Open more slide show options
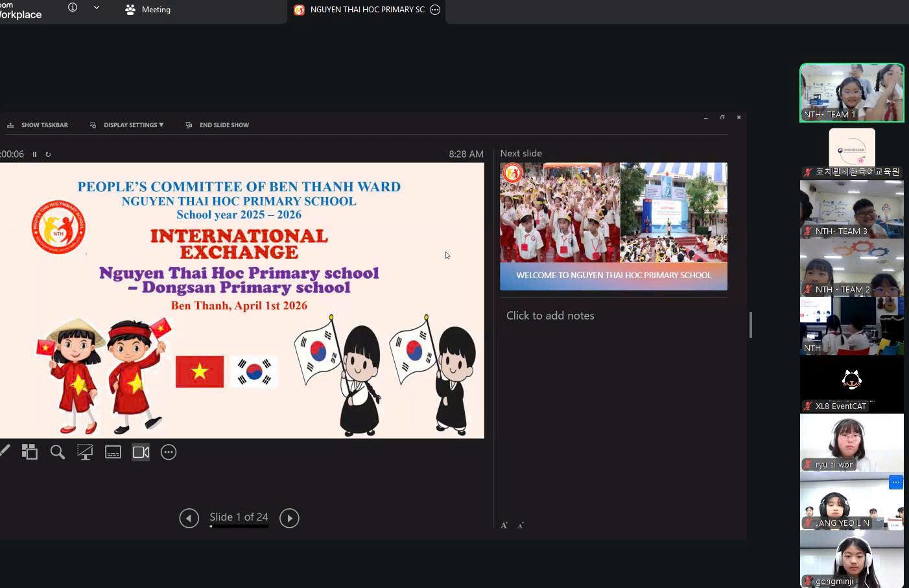The width and height of the screenshot is (909, 588). 169,452
